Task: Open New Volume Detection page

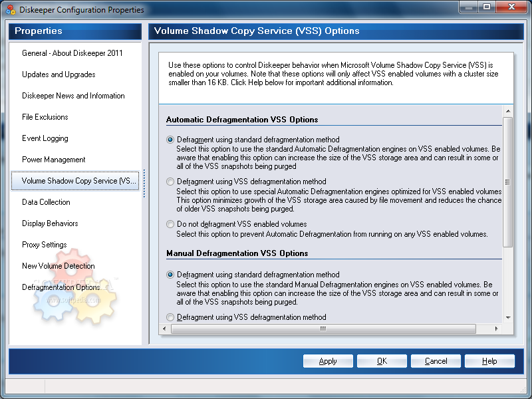Action: 59,266
